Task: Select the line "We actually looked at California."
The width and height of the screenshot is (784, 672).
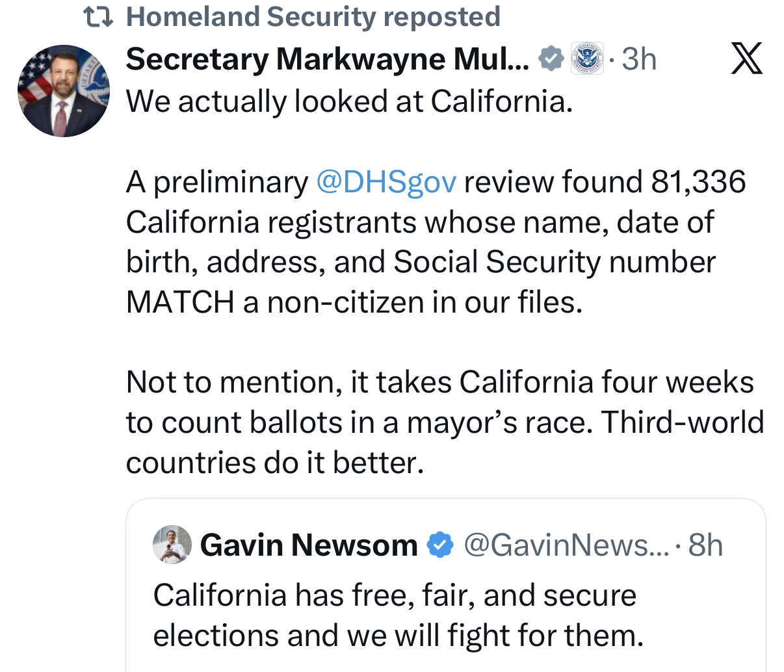Action: click(x=350, y=101)
